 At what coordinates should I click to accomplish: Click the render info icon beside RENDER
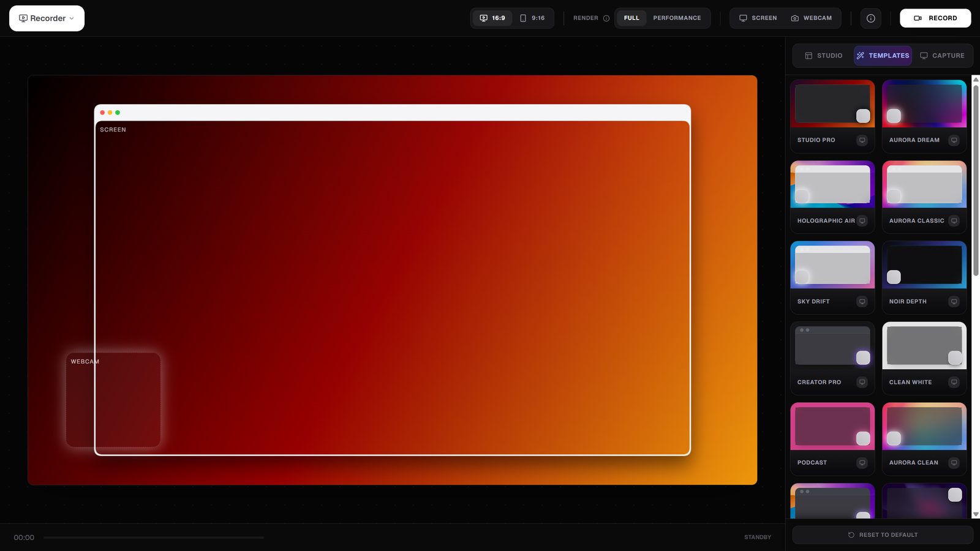pyautogui.click(x=606, y=18)
